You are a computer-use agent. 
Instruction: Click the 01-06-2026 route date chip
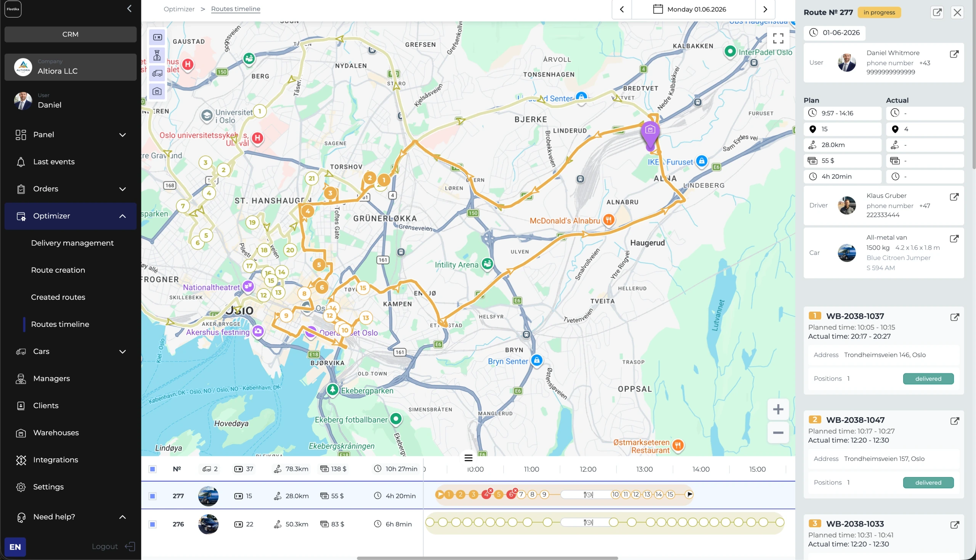[835, 33]
